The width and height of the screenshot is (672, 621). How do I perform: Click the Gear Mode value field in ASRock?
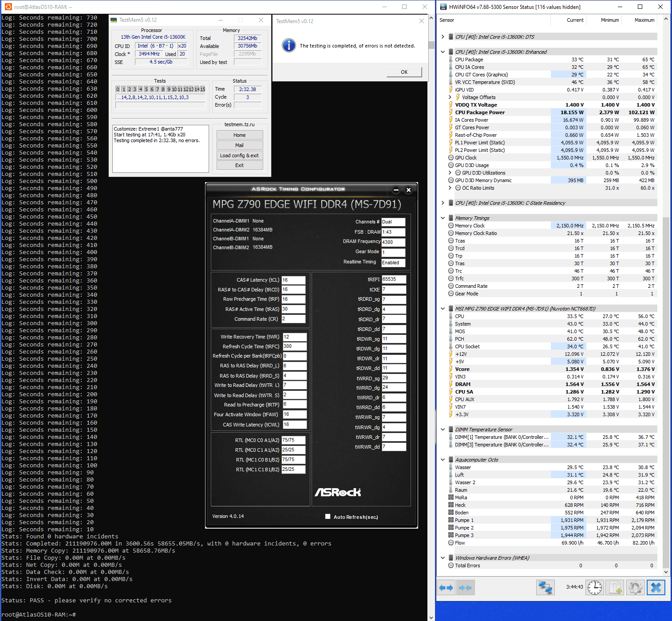(x=393, y=252)
